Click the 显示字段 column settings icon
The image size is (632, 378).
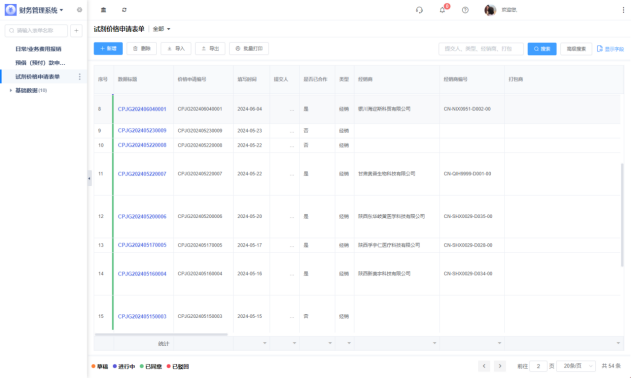(599, 48)
